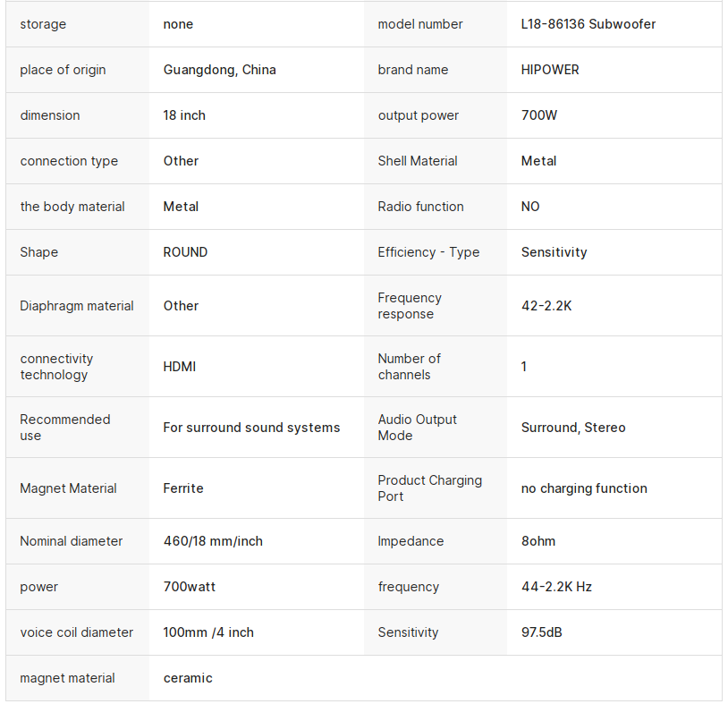This screenshot has height=704, width=728.
Task: Click the Efficiency - Type label
Action: click(x=428, y=252)
